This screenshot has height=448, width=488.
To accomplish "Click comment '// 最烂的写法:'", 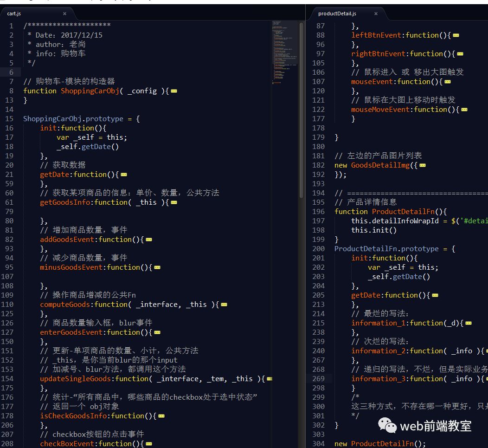I will [380, 314].
